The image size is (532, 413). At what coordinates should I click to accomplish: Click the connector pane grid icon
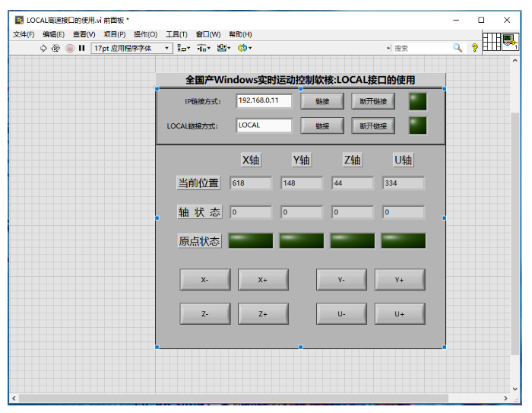(492, 42)
